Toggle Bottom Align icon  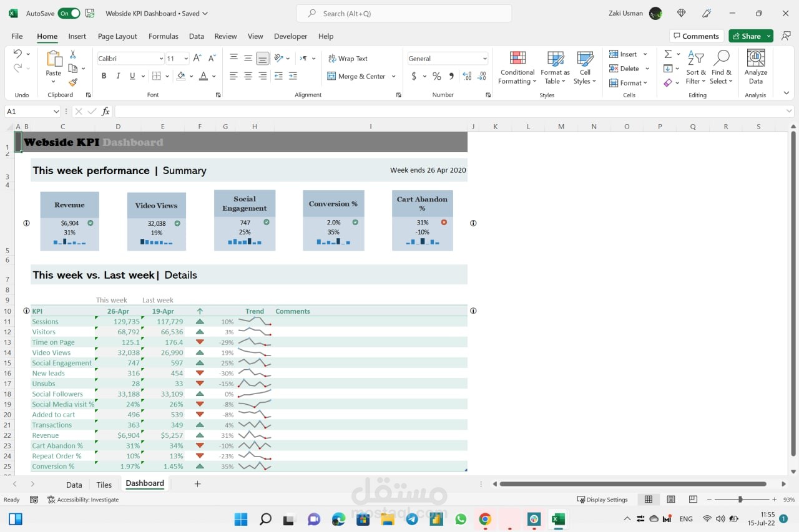point(263,58)
